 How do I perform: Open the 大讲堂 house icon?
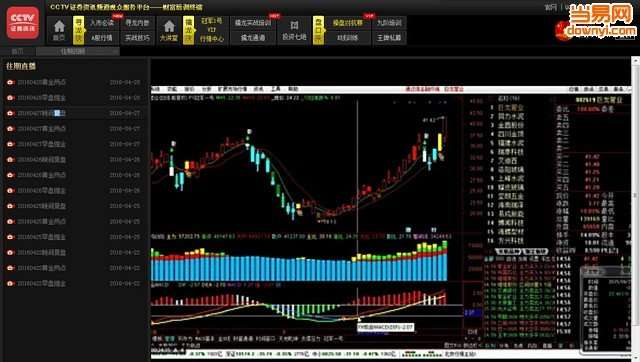(x=169, y=31)
